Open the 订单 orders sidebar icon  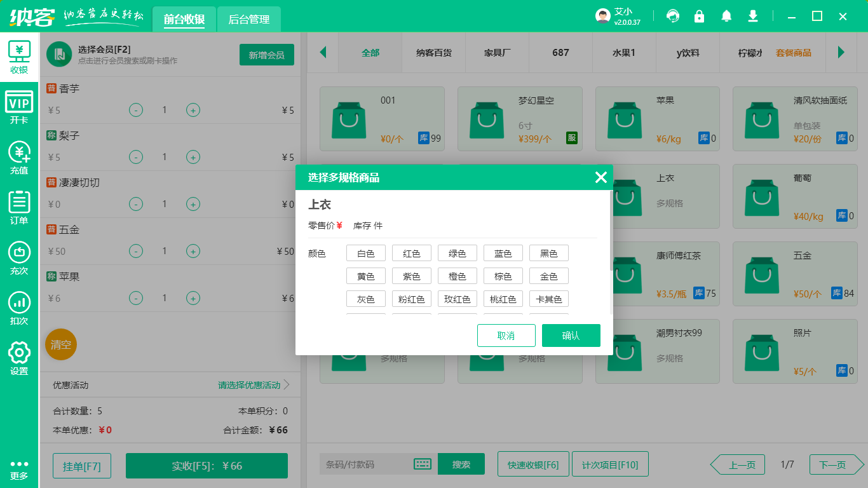pos(19,208)
